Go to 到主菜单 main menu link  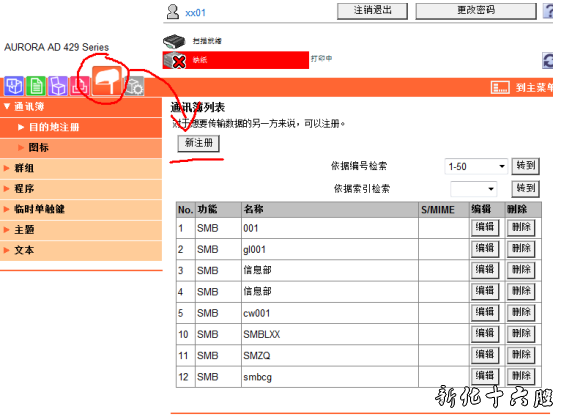click(x=535, y=87)
